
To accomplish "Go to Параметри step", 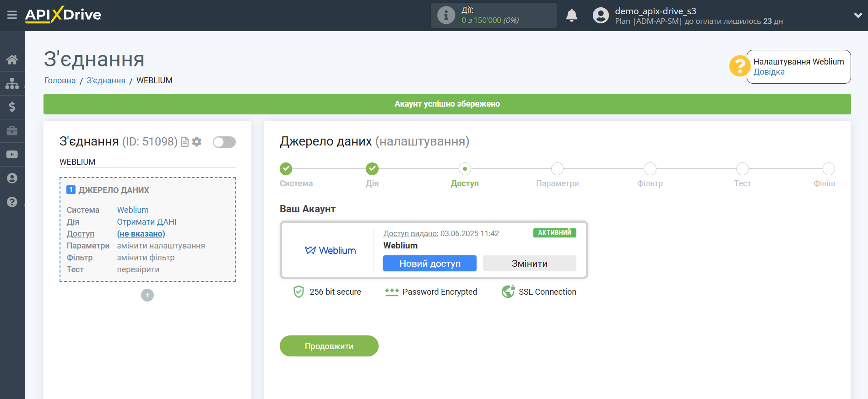I will (557, 169).
